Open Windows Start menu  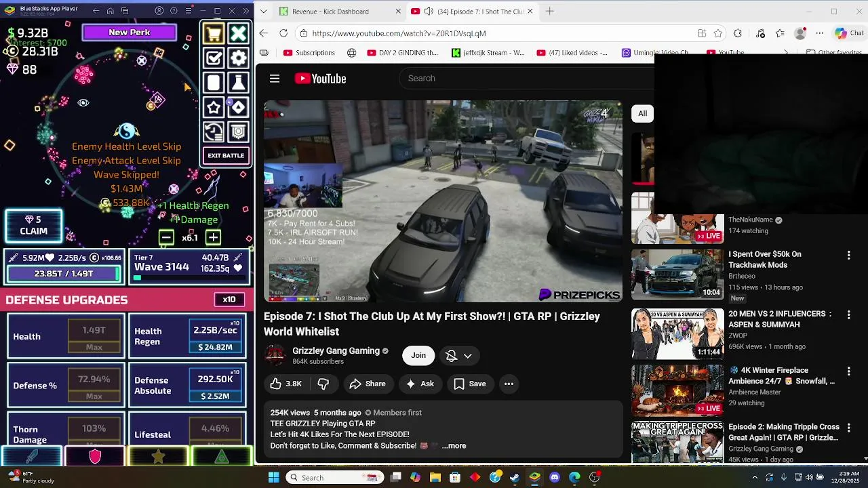click(273, 477)
